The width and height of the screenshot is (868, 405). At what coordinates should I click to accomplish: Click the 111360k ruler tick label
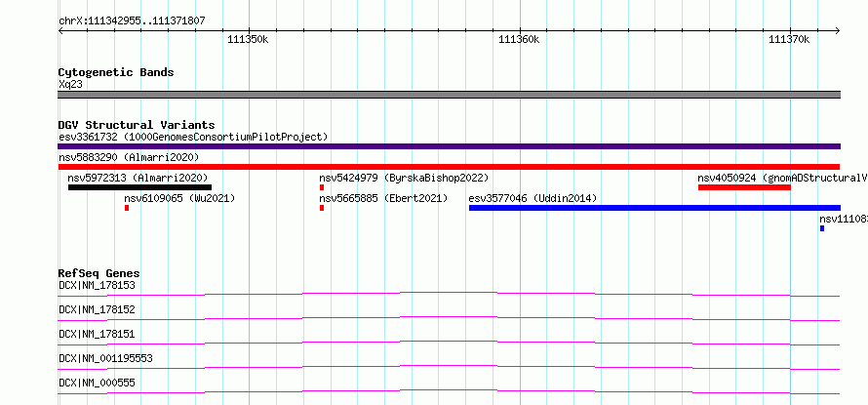(519, 40)
